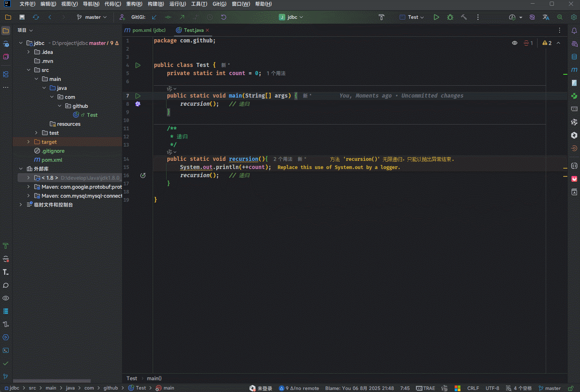The height and width of the screenshot is (392, 580).
Task: Open the Maven tool window icon
Action: pyautogui.click(x=574, y=70)
